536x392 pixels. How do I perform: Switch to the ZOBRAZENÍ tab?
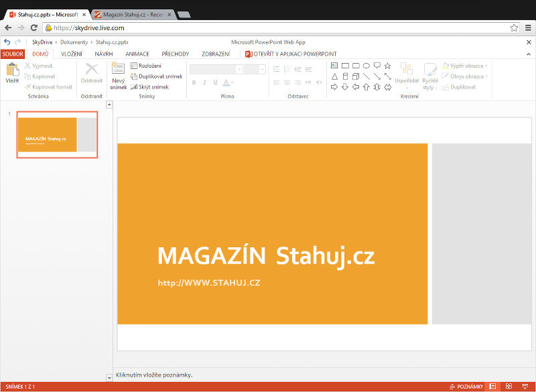(216, 54)
